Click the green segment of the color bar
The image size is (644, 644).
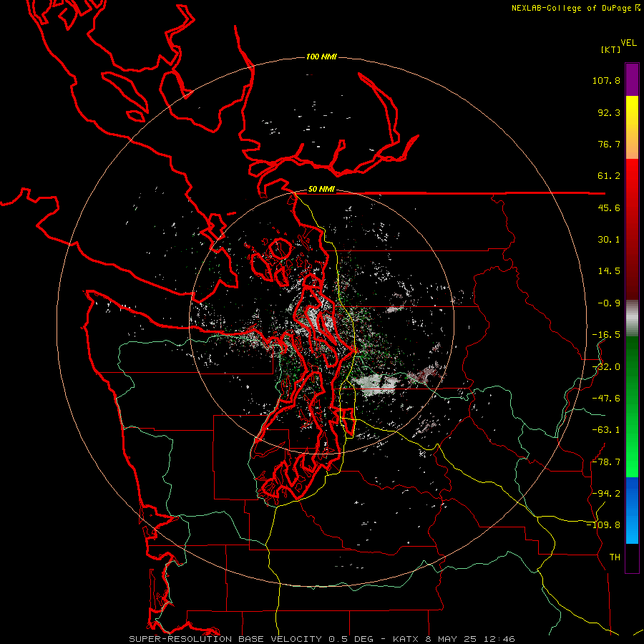tap(632, 406)
